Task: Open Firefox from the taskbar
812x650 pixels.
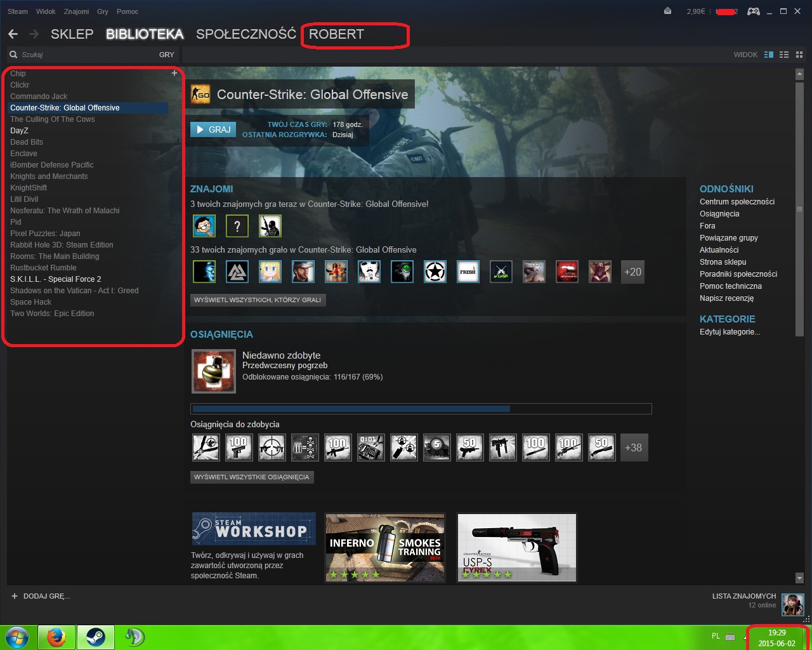Action: (x=56, y=637)
